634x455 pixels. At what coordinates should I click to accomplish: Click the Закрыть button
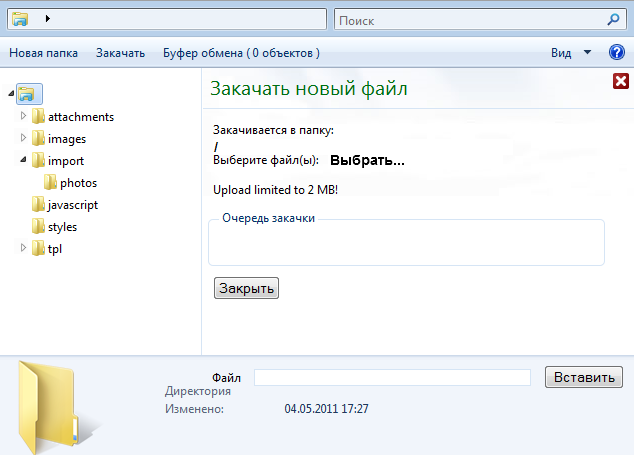click(x=246, y=288)
